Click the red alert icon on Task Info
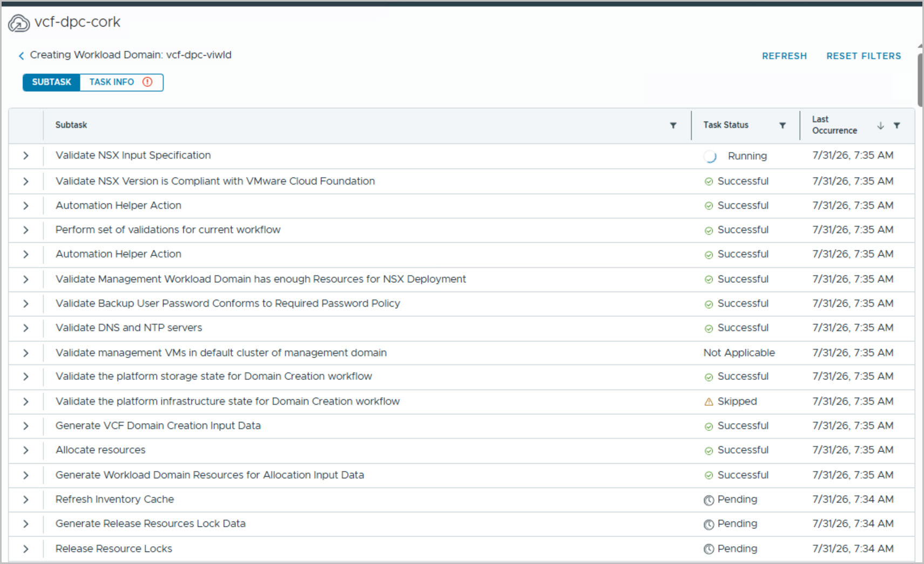The image size is (924, 564). pos(147,82)
